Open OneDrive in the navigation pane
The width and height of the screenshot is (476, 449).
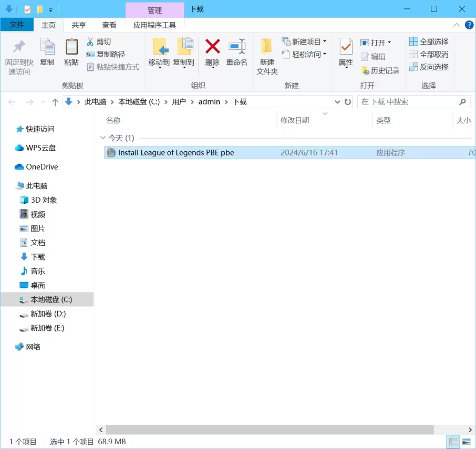pyautogui.click(x=36, y=167)
